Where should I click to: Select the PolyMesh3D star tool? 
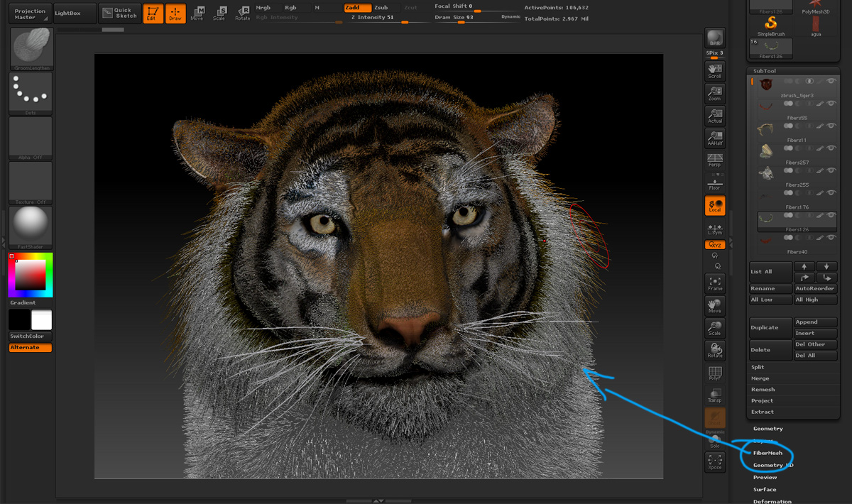pyautogui.click(x=816, y=6)
